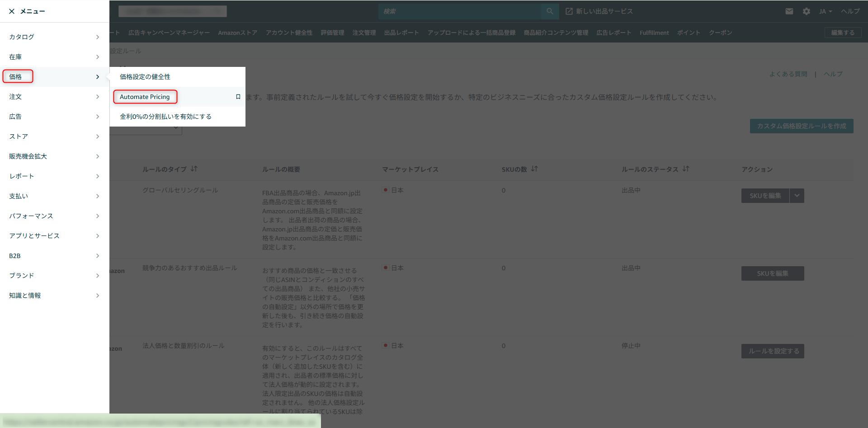Expand the 在庫 menu section
This screenshot has height=428, width=868.
(x=54, y=57)
